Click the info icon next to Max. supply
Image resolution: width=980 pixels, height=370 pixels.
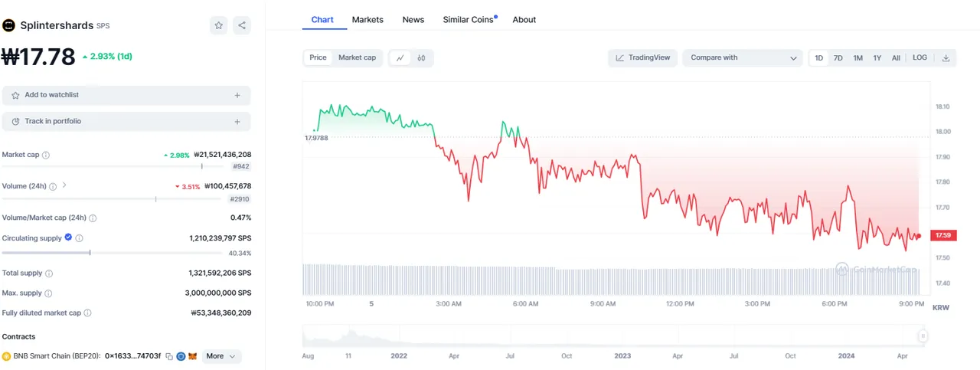48,293
